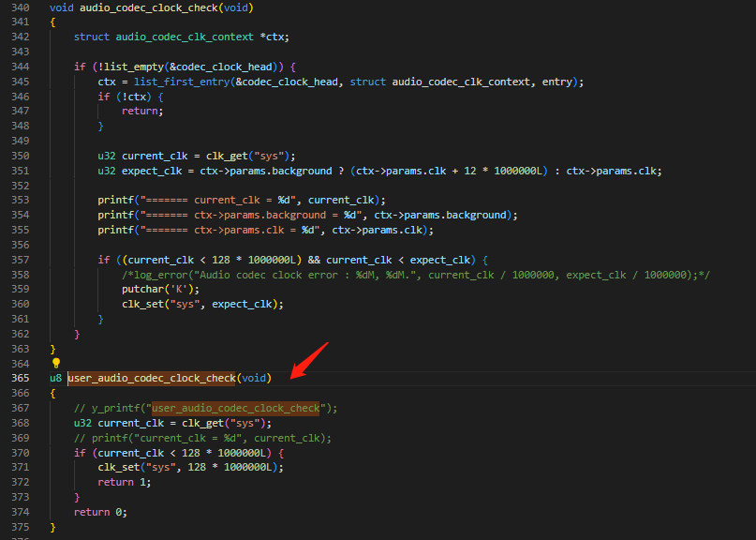Screen dimensions: 756x540
Task: Click the bare "return;" statement on line 347
Action: (x=142, y=111)
